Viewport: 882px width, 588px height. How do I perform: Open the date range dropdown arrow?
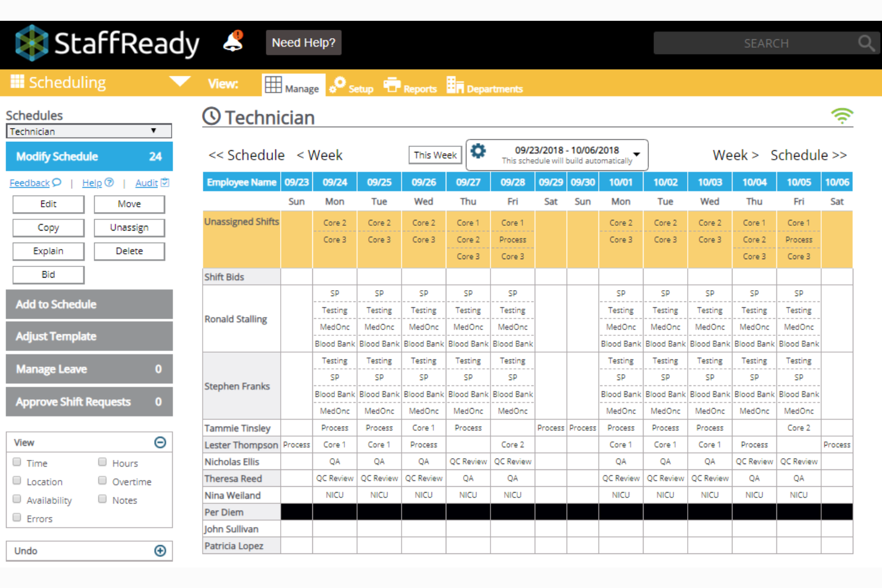(637, 154)
